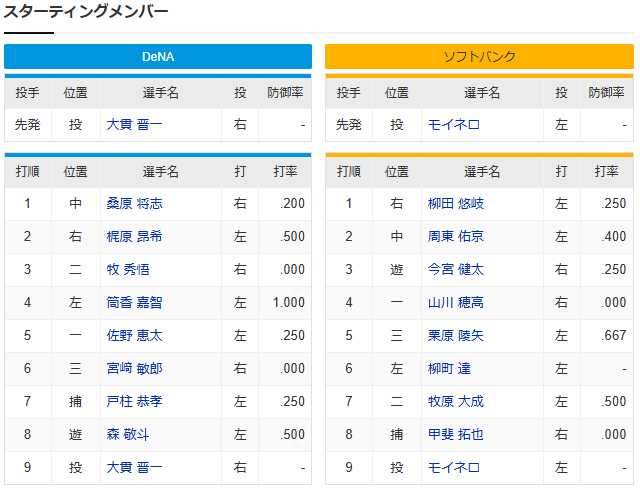
Task: Click DeNA lineup 打率 column header
Action: (x=285, y=172)
